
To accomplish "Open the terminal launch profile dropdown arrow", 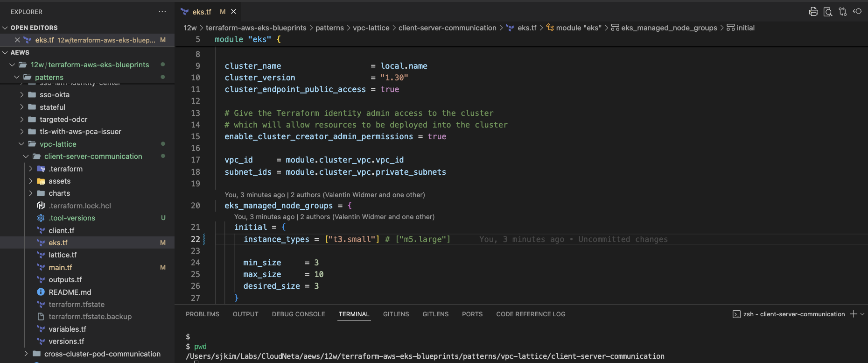I will tap(862, 314).
